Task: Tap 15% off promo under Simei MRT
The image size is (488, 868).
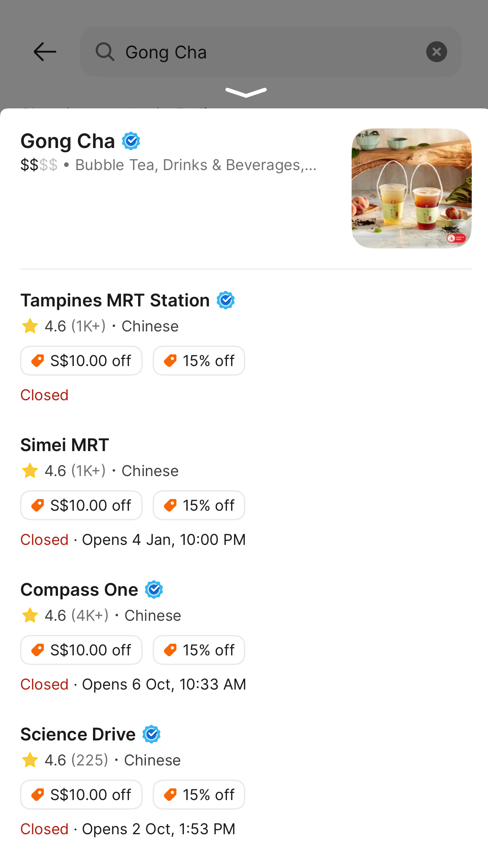Action: point(199,505)
